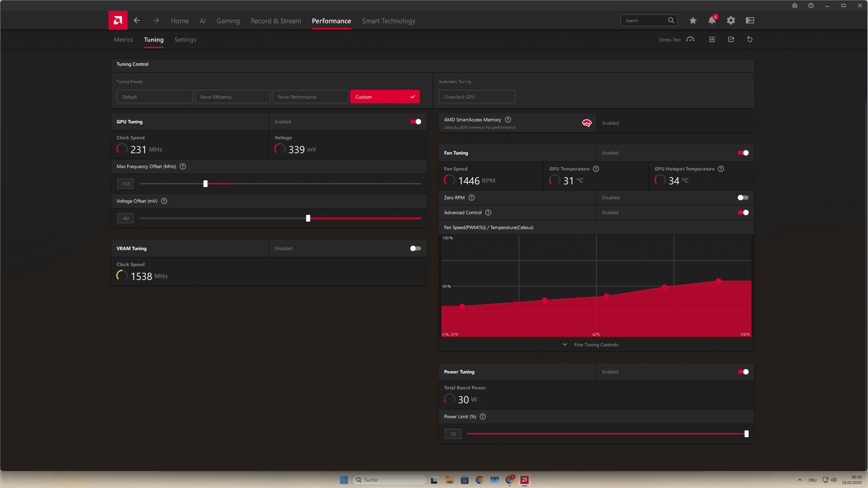868x488 pixels.
Task: Open File Explorer from taskbar
Action: [450, 480]
